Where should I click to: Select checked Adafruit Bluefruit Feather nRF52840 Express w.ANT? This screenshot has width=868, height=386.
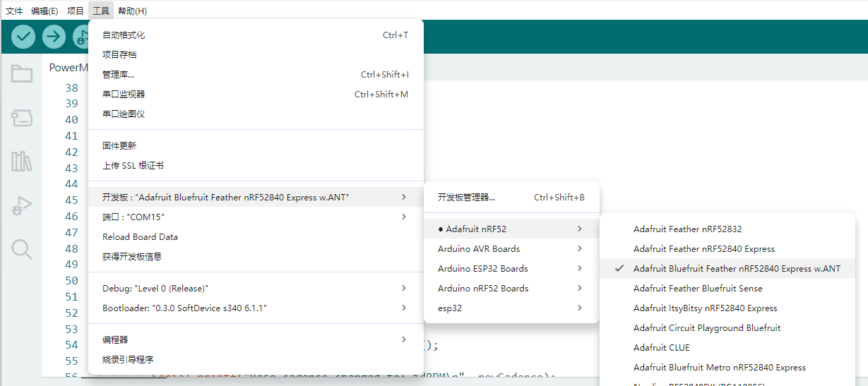pos(737,269)
